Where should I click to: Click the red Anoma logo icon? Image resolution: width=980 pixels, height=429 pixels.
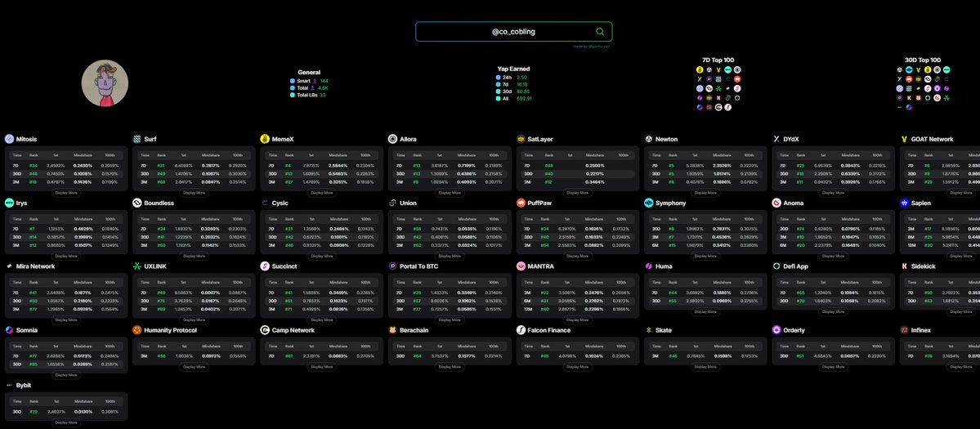click(x=776, y=203)
